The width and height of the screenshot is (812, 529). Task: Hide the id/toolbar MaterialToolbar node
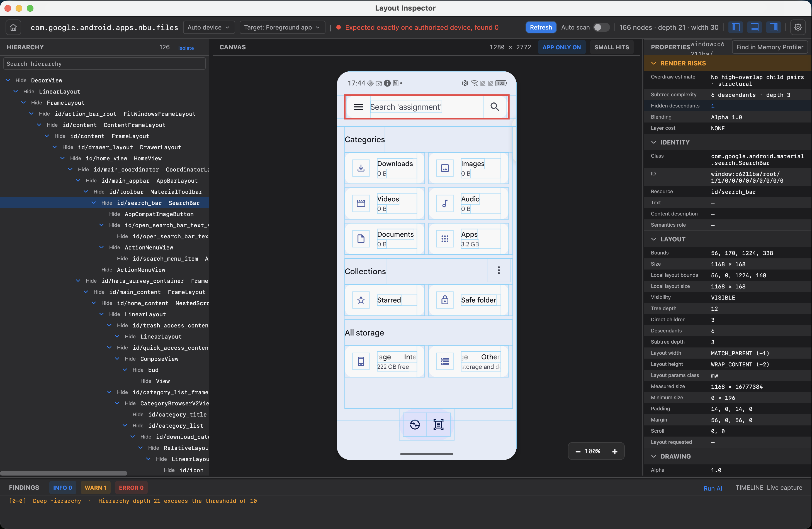(x=99, y=192)
